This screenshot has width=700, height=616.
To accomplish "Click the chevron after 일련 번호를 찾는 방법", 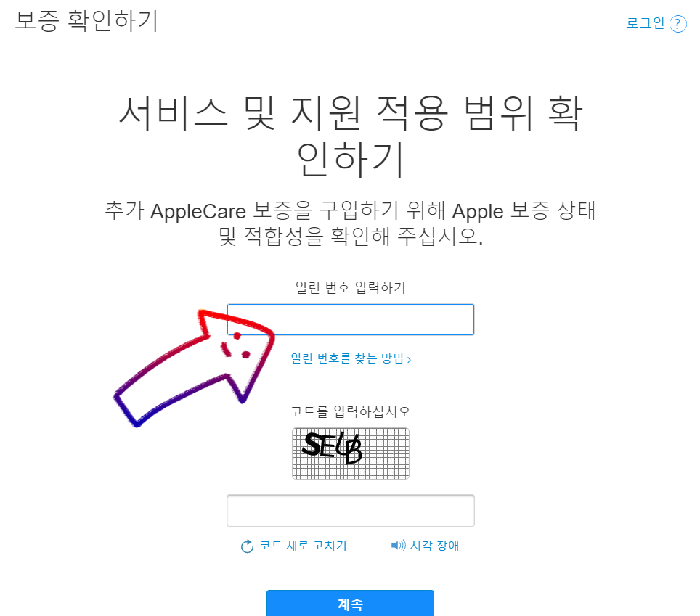I will (x=410, y=359).
